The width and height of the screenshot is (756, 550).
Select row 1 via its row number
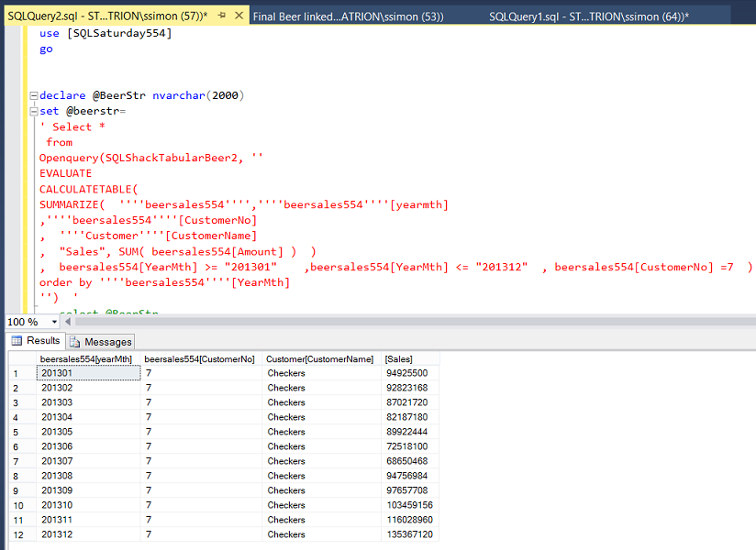pyautogui.click(x=17, y=373)
